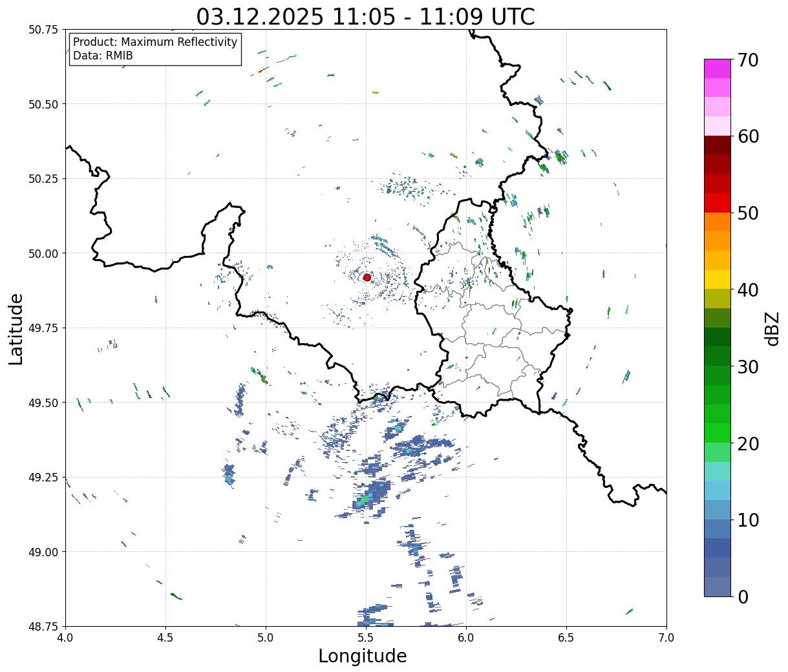
Task: Click the bright green swatch just above 20 dBZ
Action: coord(718,433)
